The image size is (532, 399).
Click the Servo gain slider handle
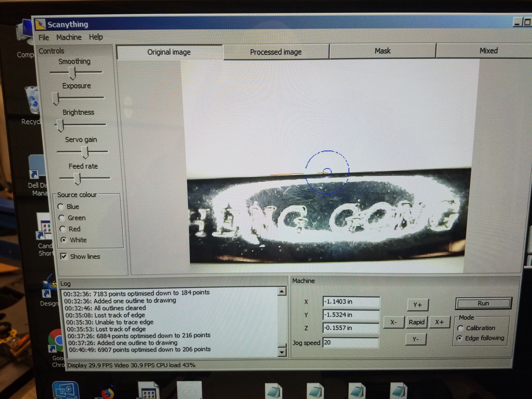[x=85, y=153]
